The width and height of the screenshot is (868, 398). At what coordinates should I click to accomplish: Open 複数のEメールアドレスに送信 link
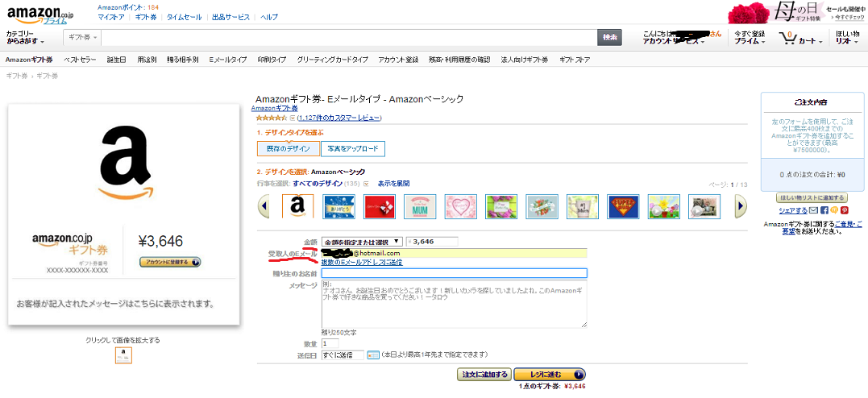pos(362,263)
